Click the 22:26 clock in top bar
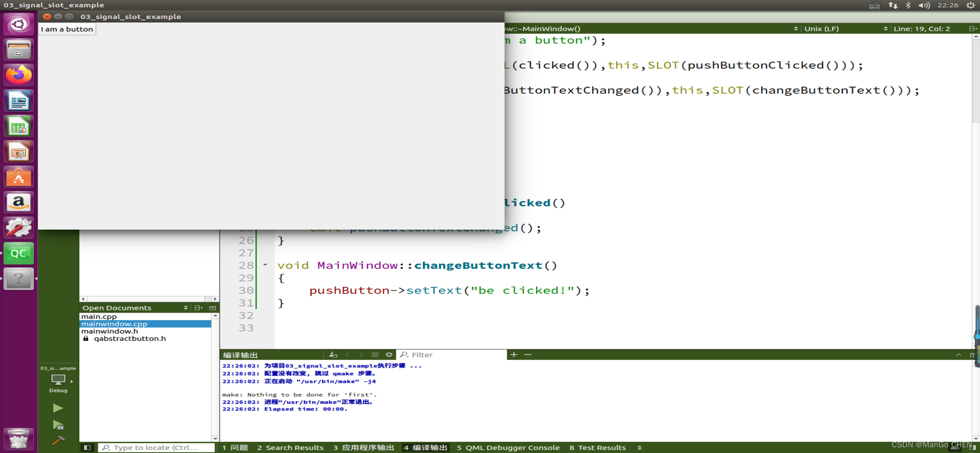 (x=948, y=5)
